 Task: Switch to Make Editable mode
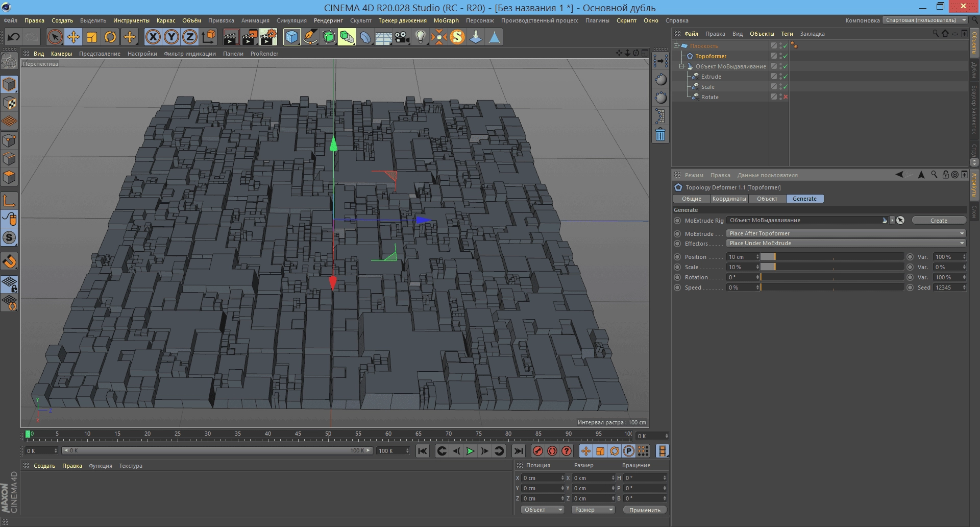click(x=9, y=61)
